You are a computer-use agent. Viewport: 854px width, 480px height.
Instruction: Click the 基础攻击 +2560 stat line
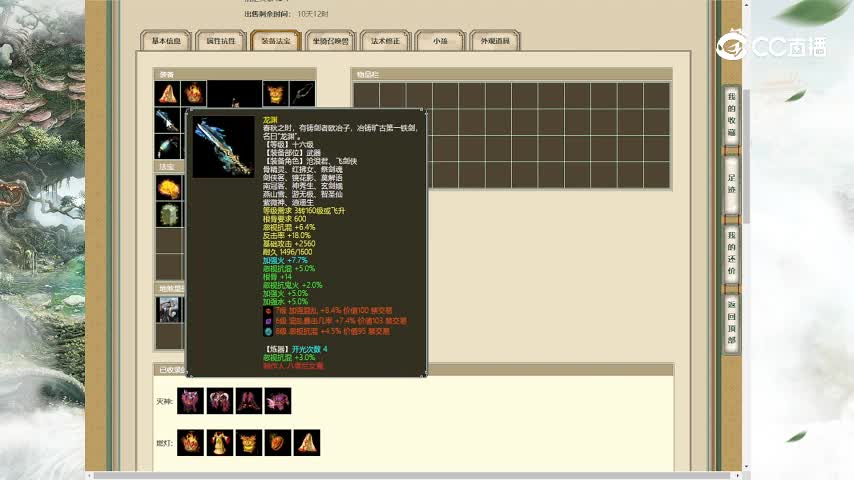coord(289,244)
